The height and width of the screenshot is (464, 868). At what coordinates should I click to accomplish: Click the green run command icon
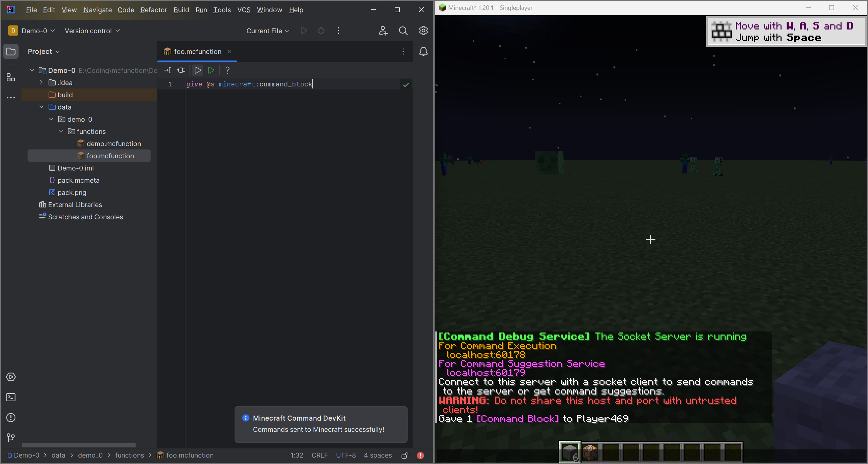click(x=211, y=70)
